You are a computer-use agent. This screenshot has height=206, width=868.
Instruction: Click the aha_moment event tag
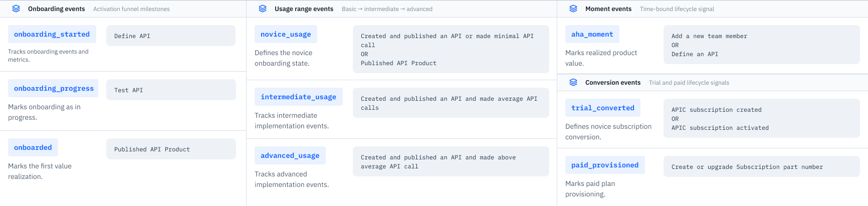(592, 34)
